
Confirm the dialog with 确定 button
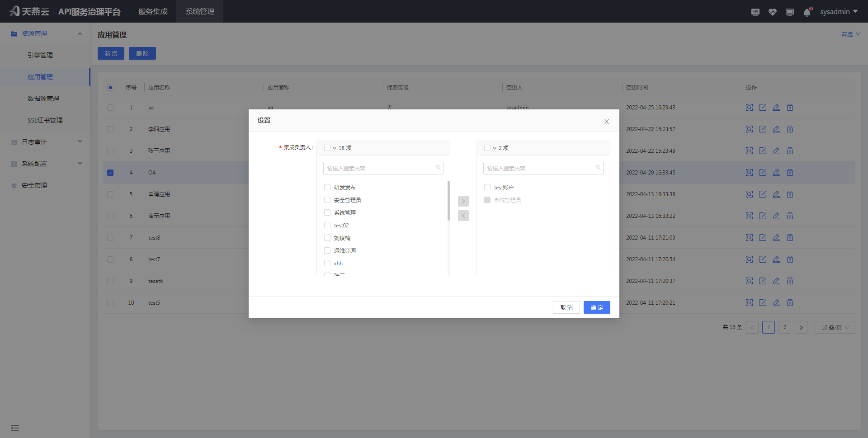(x=596, y=307)
